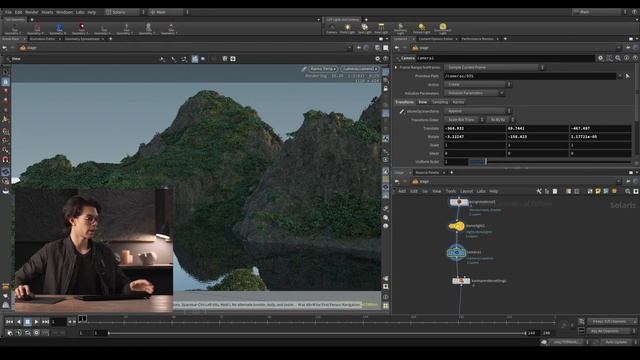Add a new pane tab beside Geometry Spreadsheet
Image resolution: width=640 pixels, height=360 pixels.
[x=111, y=39]
